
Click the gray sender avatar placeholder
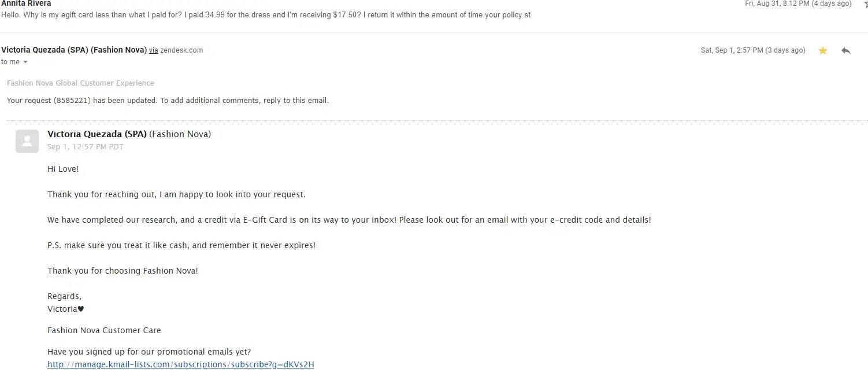pyautogui.click(x=27, y=141)
